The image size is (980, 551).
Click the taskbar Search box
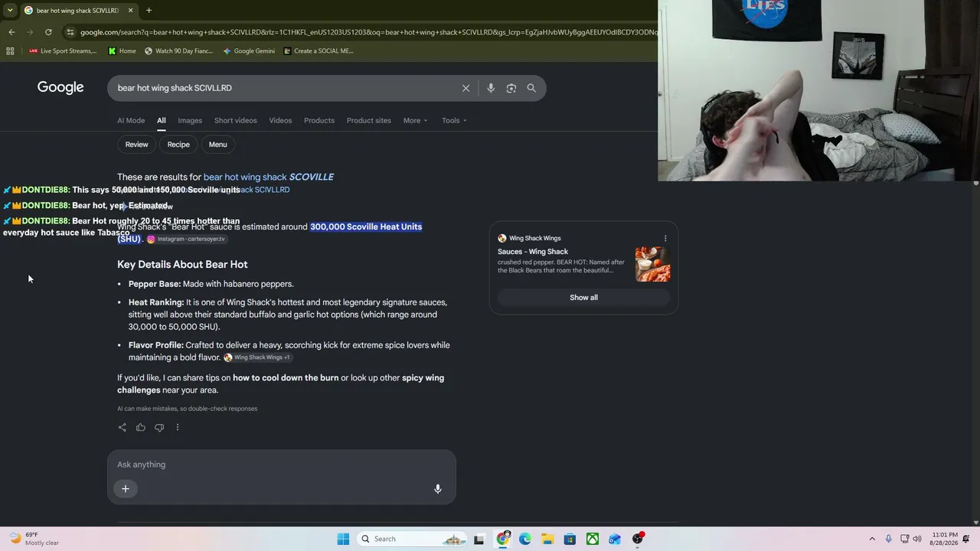pos(412,539)
